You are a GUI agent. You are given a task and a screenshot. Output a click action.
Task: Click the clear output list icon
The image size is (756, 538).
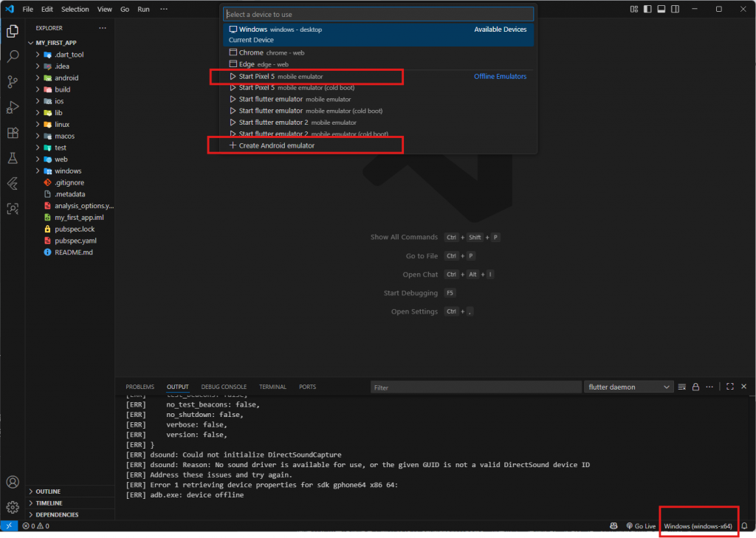click(681, 387)
